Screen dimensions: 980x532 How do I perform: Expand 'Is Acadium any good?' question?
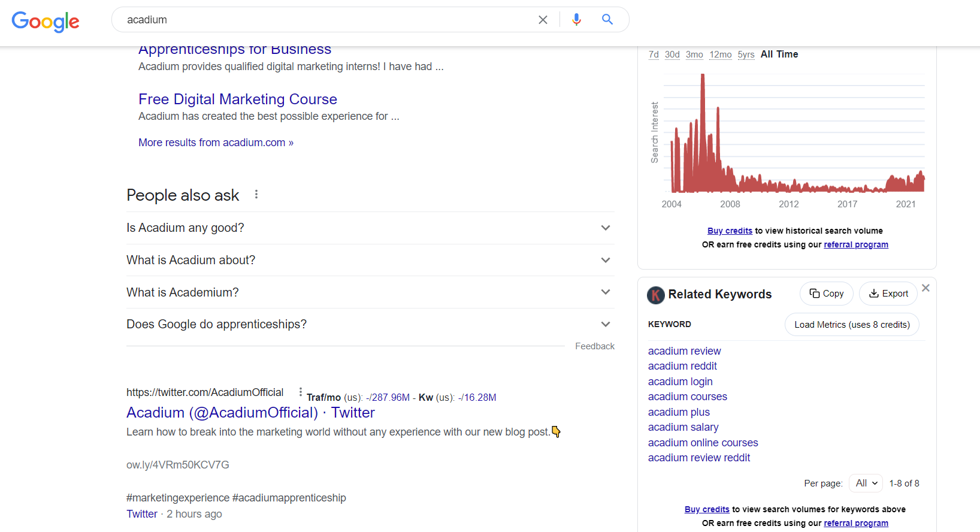pos(370,228)
